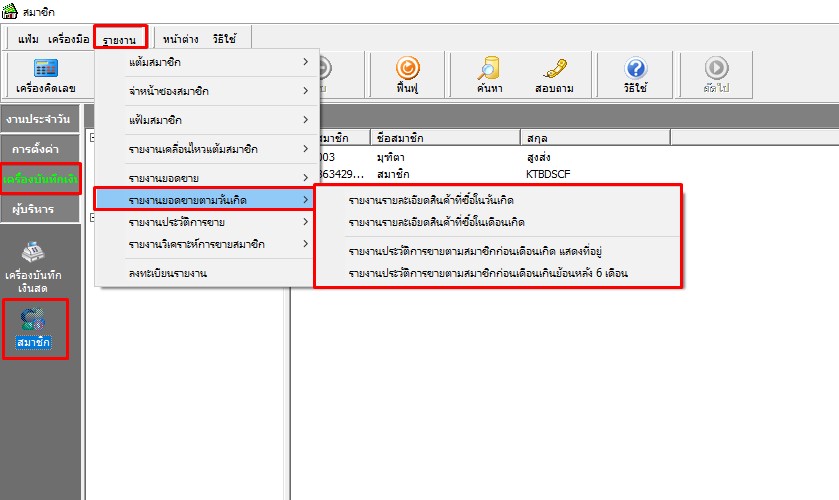Click the ฟื้นฟู refresh toolbar icon

(407, 75)
